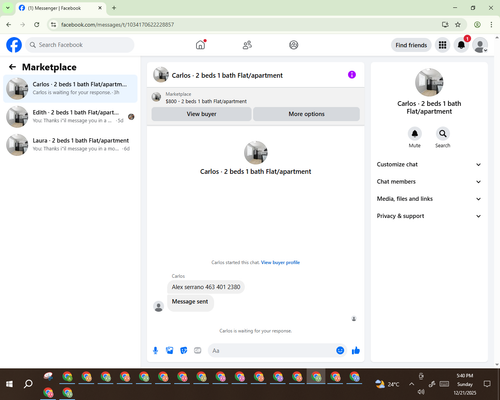Image resolution: width=500 pixels, height=400 pixels.
Task: Open the tab search dropdown in Chrome
Action: point(8,8)
